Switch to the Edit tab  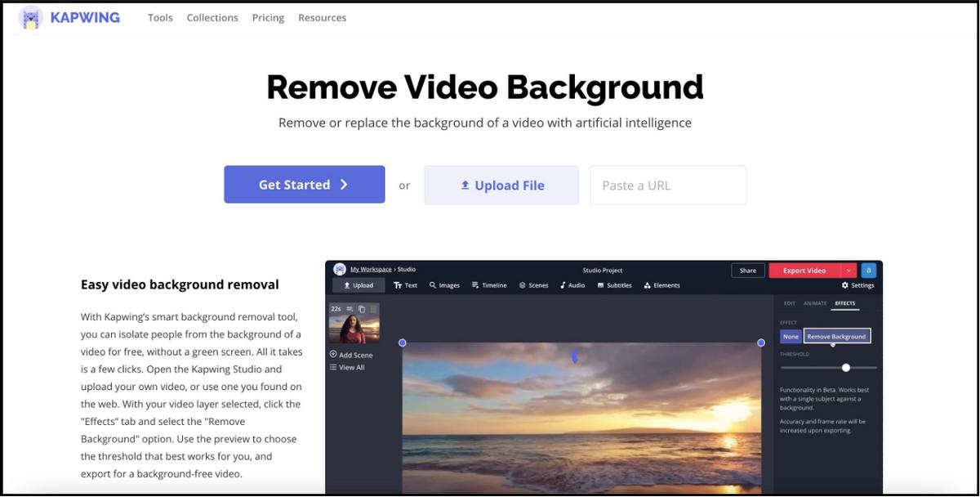click(x=790, y=303)
